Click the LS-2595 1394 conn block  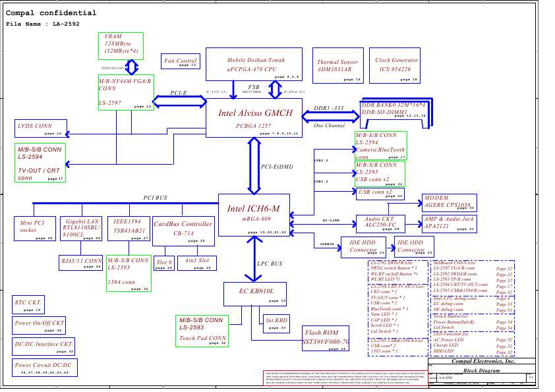[x=129, y=273]
